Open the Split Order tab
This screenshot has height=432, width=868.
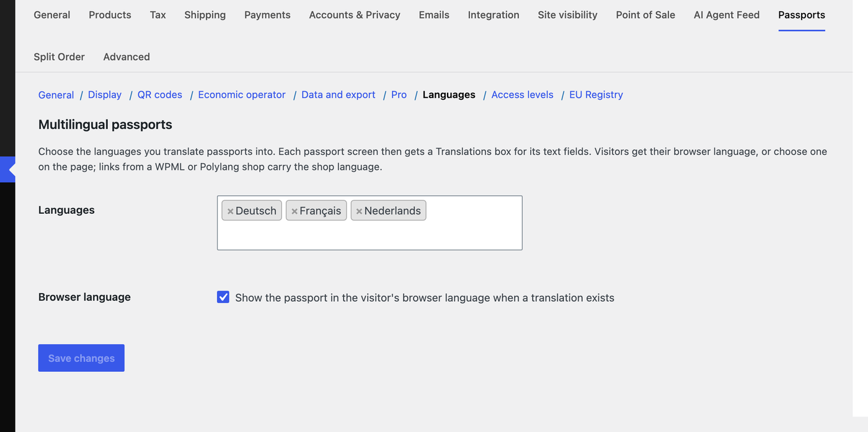click(x=59, y=56)
